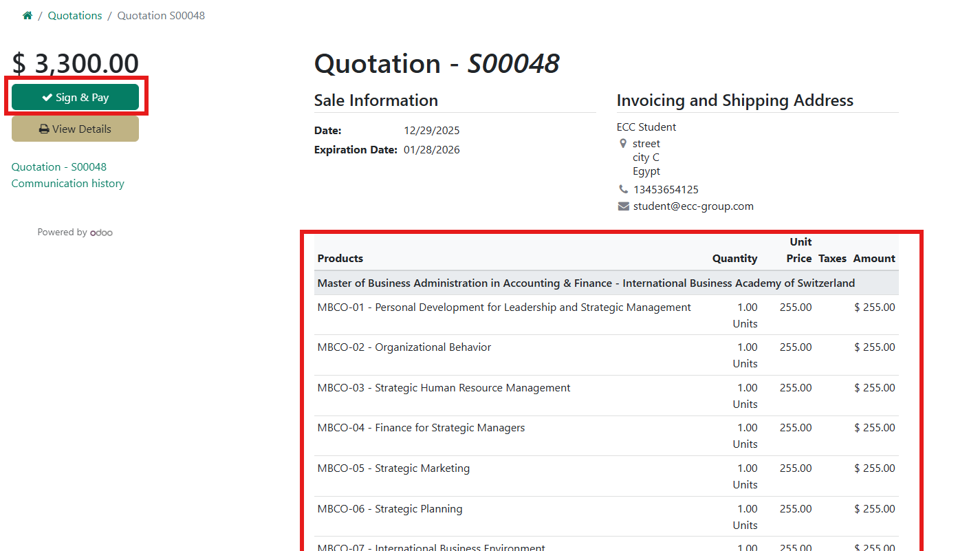Click the Odoo logo in Powered by
Screen dimensions: 980x551
pos(101,233)
